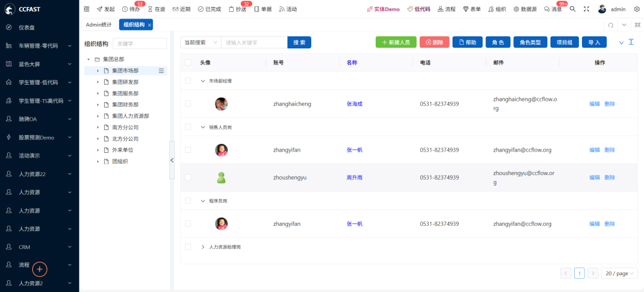Image resolution: width=644 pixels, height=292 pixels.
Task: Open 组织 in the header toolbar
Action: coord(497,9)
